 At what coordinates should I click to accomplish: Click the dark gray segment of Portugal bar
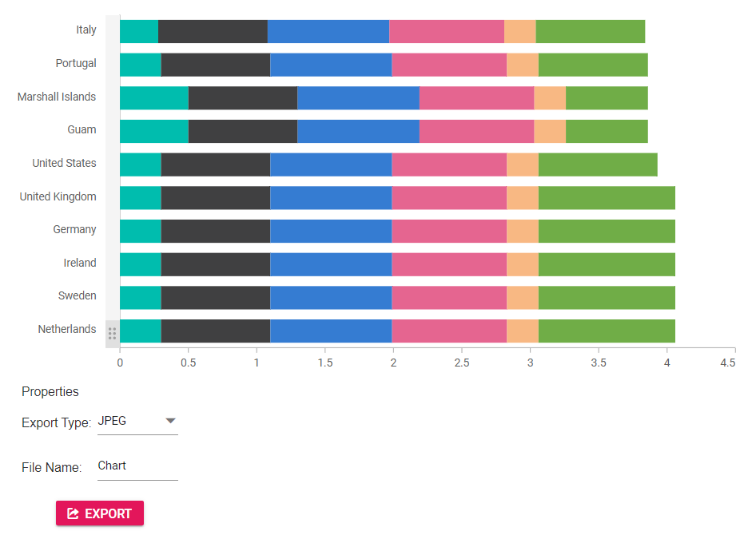coord(215,65)
